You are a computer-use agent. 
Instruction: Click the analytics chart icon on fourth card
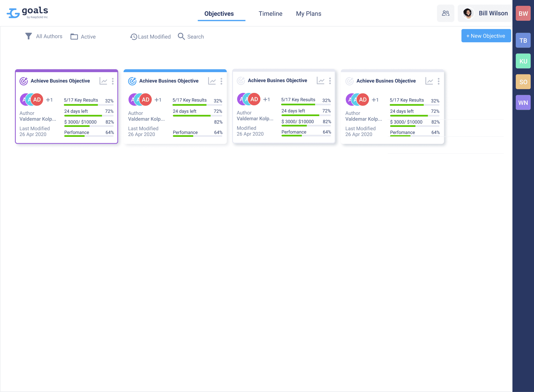(430, 81)
